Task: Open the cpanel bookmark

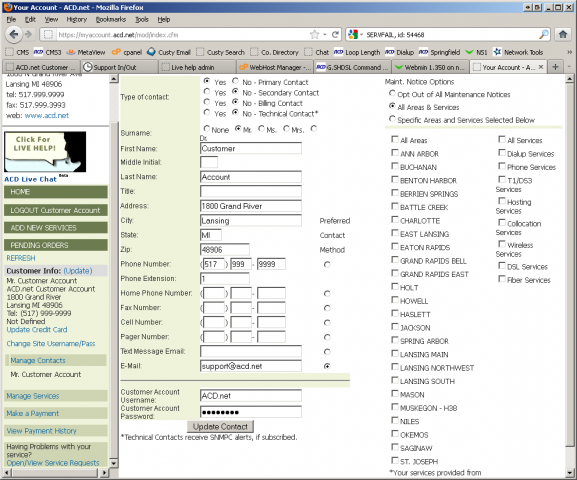Action: tap(127, 52)
